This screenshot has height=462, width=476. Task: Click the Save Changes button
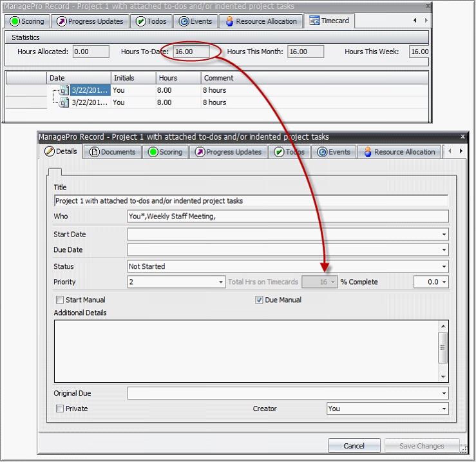pos(422,446)
